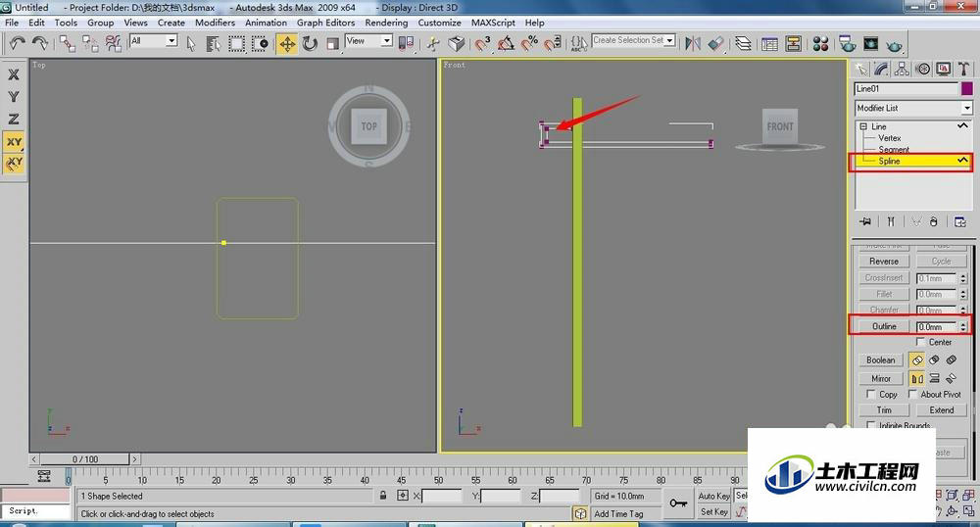Click the Quick Render teapot icon

[x=895, y=43]
